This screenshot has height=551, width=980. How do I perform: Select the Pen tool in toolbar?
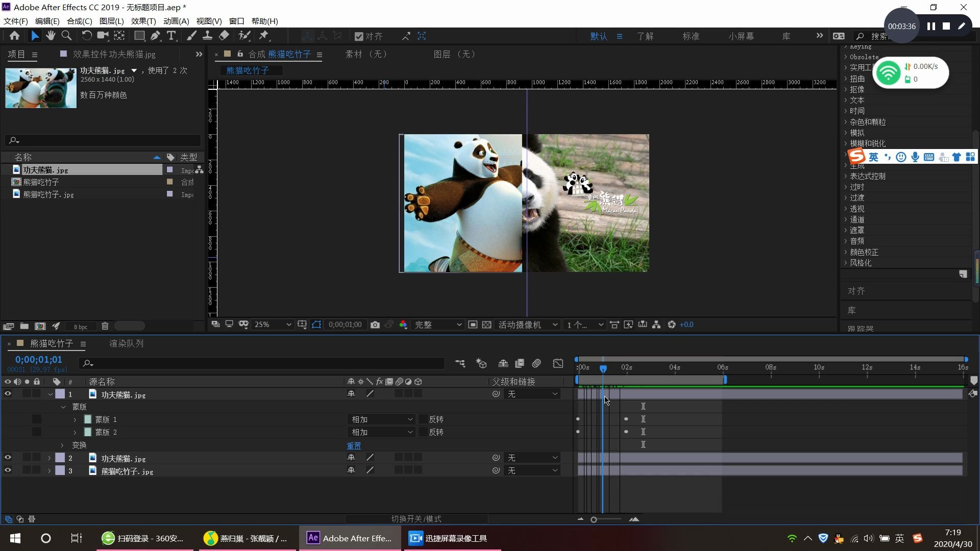click(155, 36)
